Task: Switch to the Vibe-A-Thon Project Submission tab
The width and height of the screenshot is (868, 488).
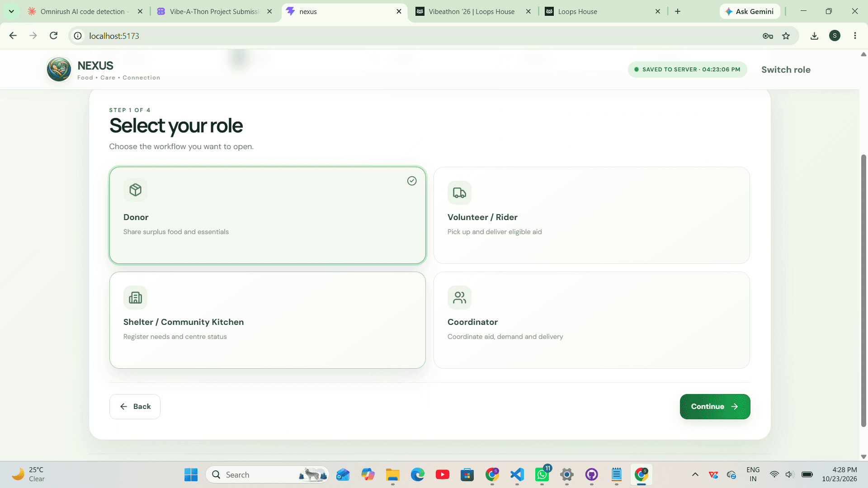Action: coord(214,12)
